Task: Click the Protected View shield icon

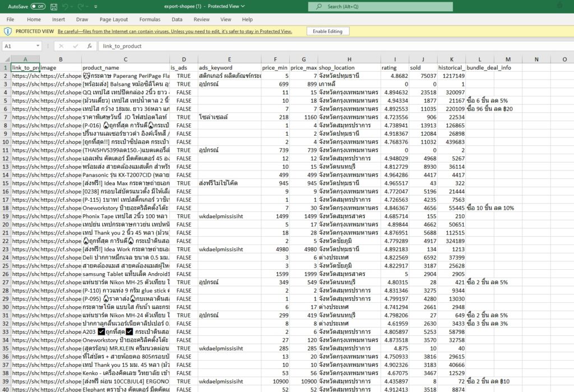Action: [x=7, y=31]
